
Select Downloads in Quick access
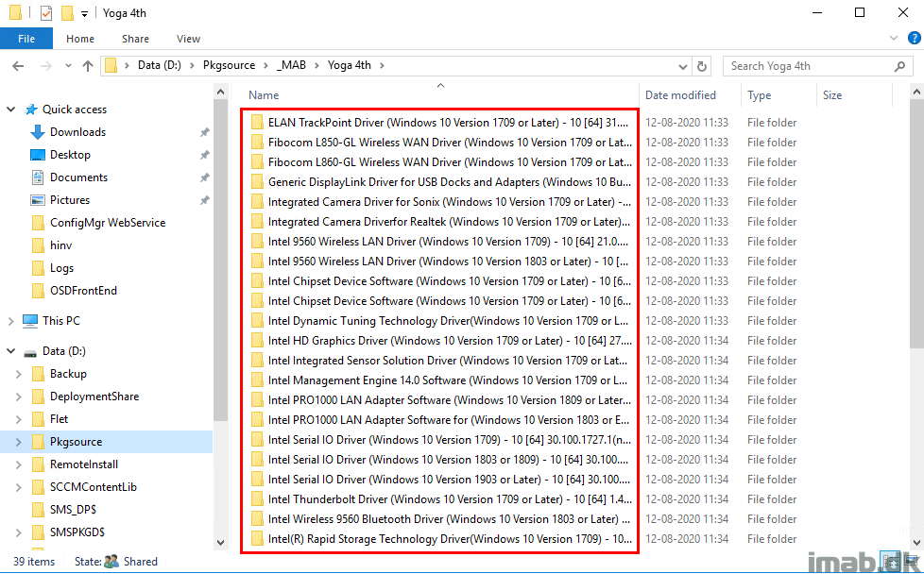(x=77, y=132)
